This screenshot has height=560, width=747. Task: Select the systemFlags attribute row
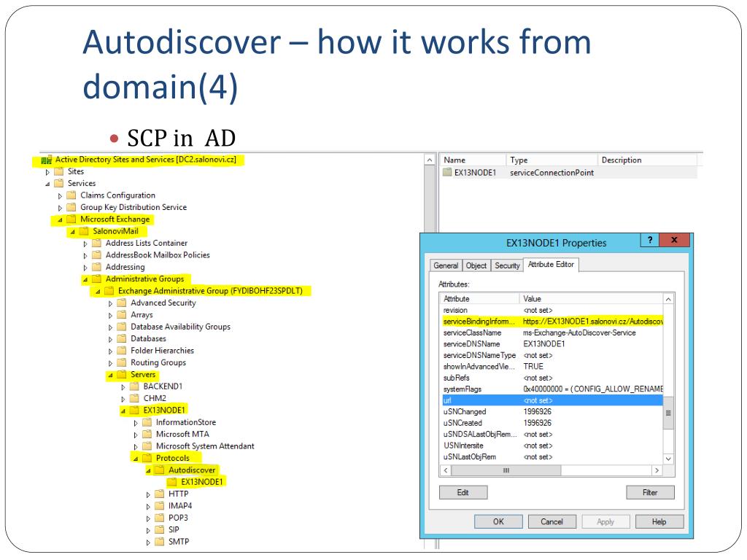(x=553, y=389)
